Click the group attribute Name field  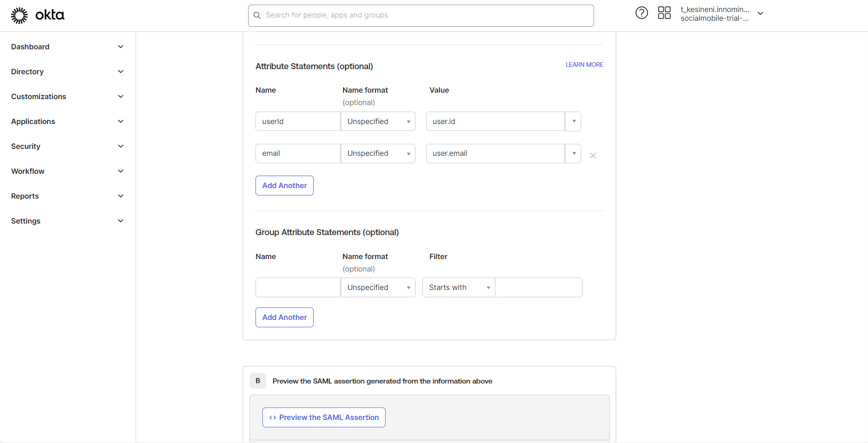[x=298, y=288]
